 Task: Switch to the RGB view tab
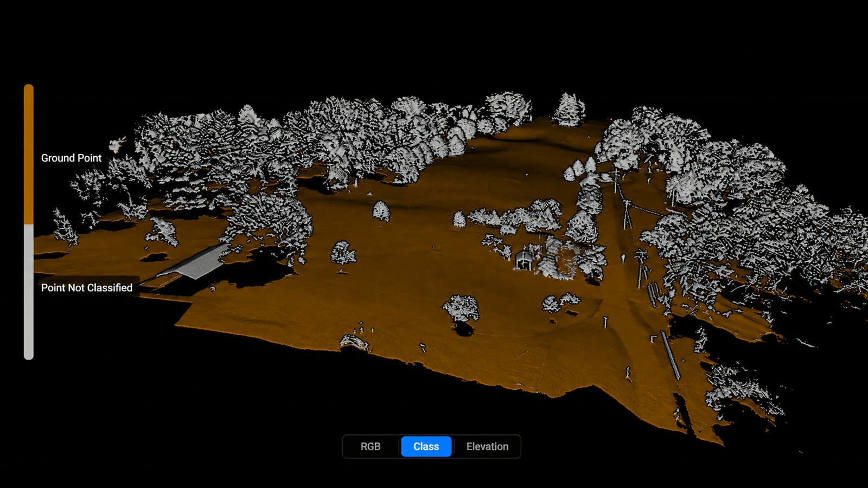371,446
